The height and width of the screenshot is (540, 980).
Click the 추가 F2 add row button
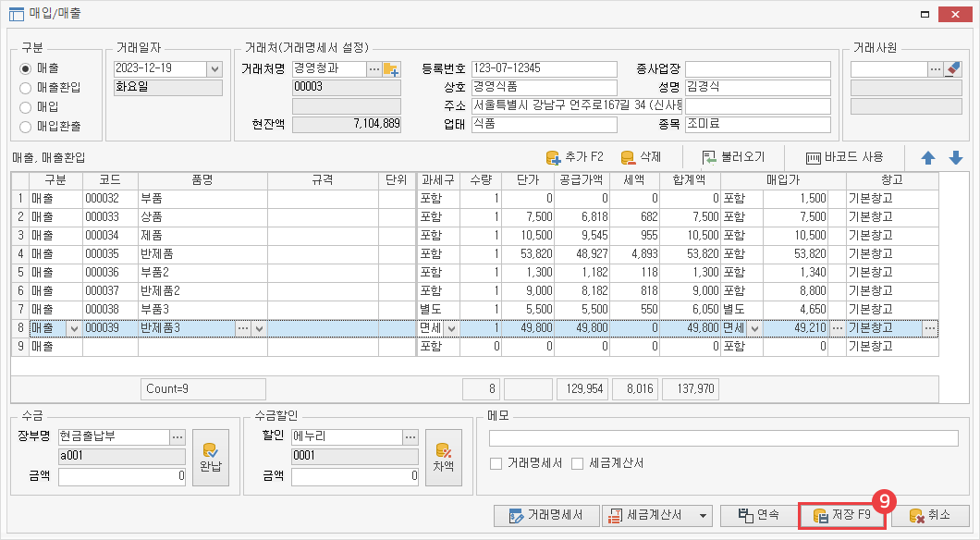[575, 157]
